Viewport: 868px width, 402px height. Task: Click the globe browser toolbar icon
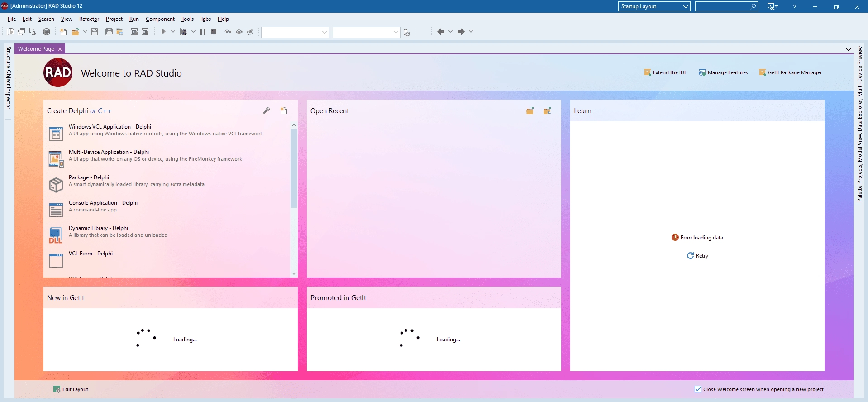point(47,32)
